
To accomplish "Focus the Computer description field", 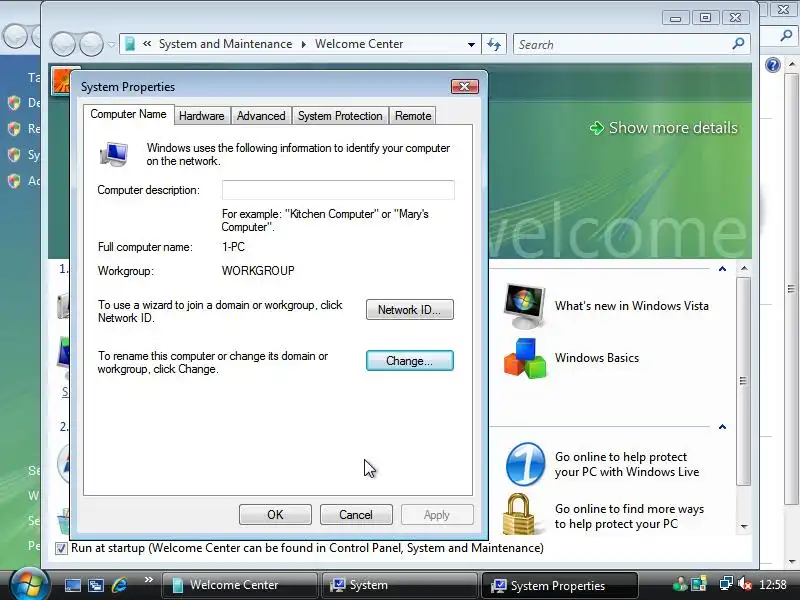I will [338, 190].
